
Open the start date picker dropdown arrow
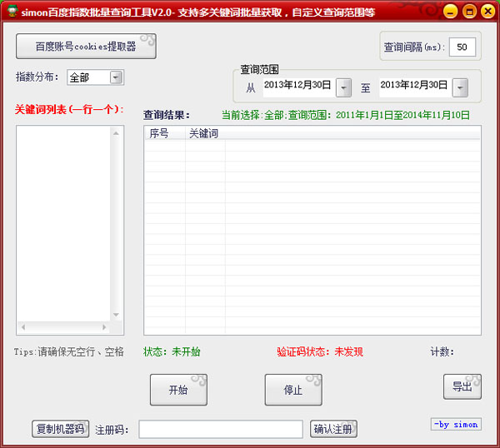344,87
